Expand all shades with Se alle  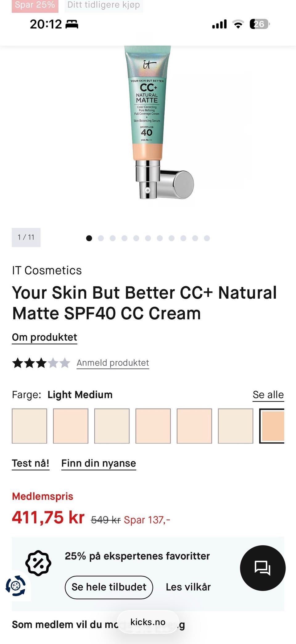pyautogui.click(x=268, y=395)
